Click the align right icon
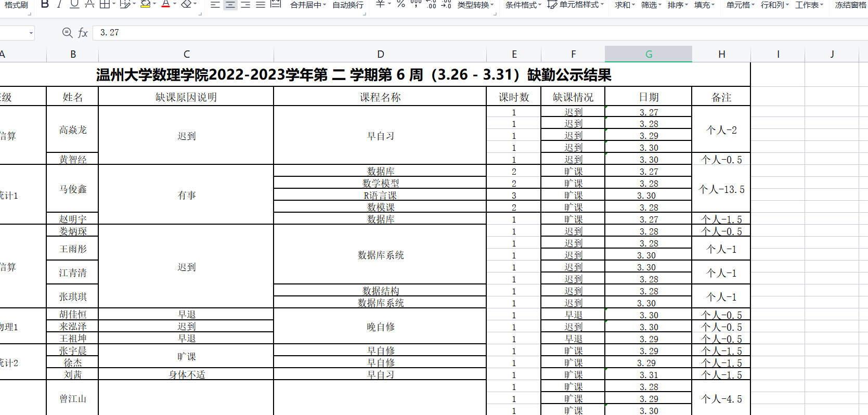The image size is (868, 415). pos(245,5)
